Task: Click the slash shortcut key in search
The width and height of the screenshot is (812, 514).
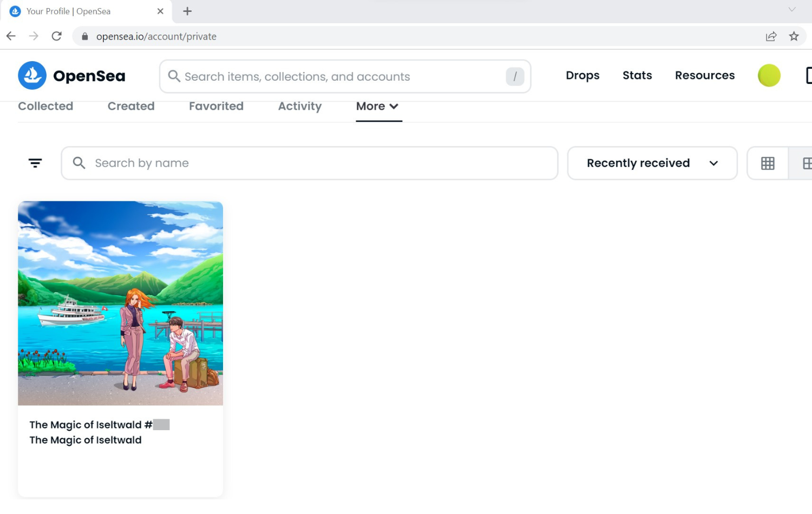Action: tap(515, 76)
